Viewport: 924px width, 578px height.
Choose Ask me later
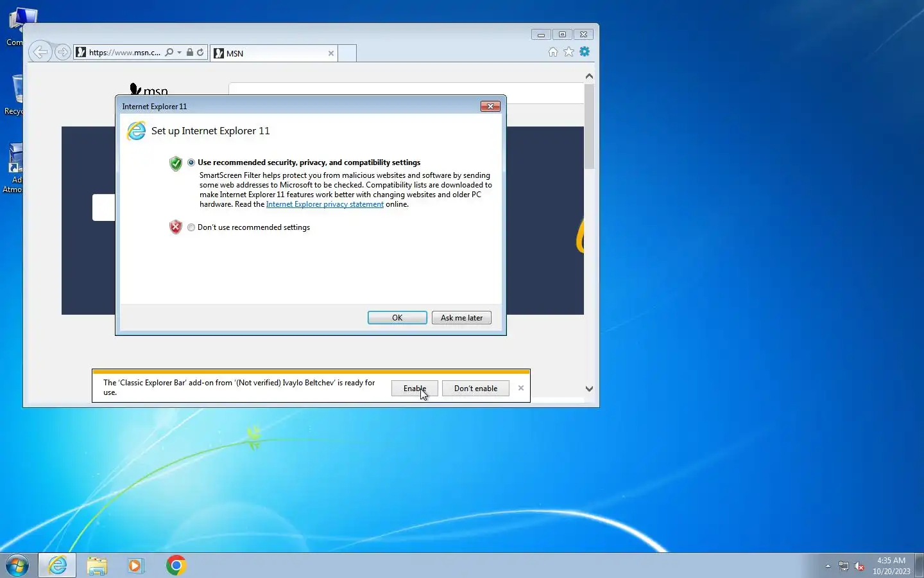(x=461, y=318)
